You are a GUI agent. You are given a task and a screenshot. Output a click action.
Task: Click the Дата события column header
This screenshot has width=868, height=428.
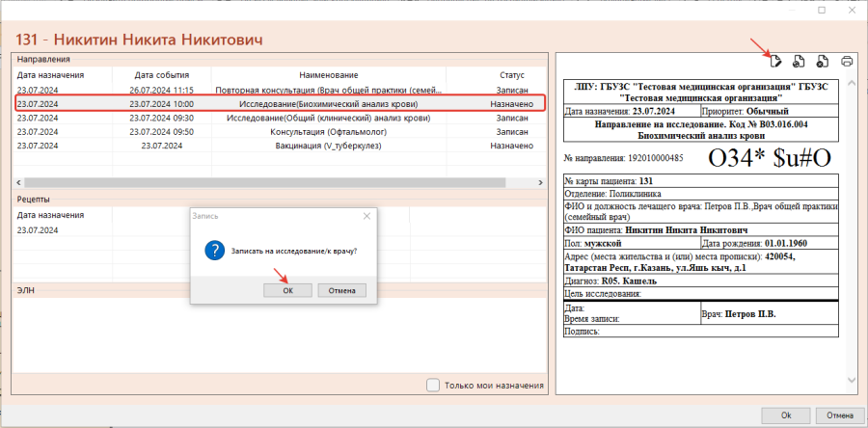pyautogui.click(x=162, y=75)
